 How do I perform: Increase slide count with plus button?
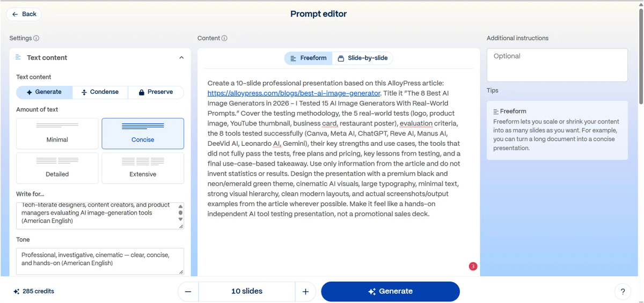tap(305, 291)
